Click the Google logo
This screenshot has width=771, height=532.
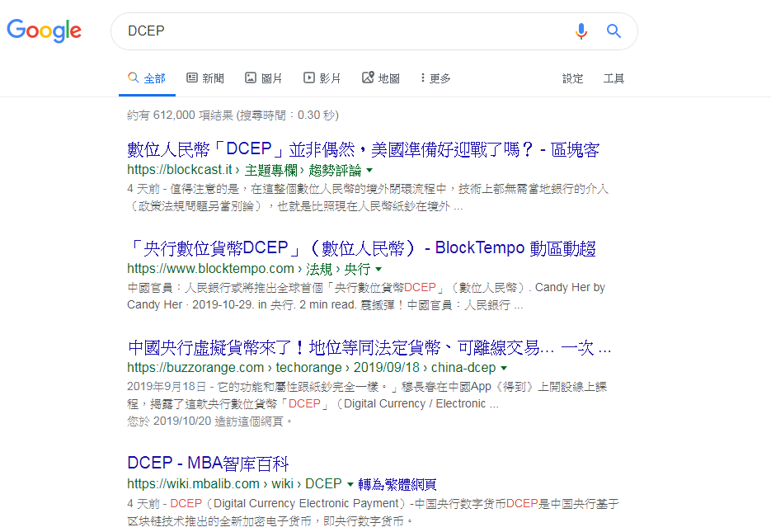click(x=45, y=31)
